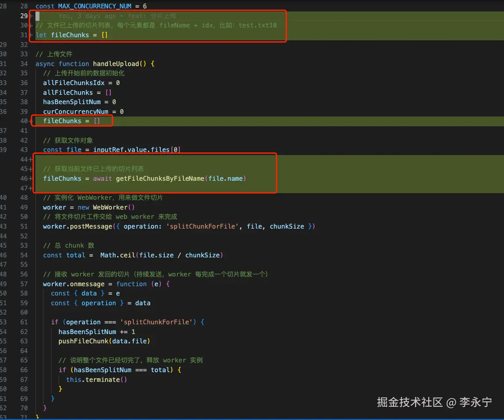Click 'inputRef.value.files[0]' on line 43
This screenshot has width=504, height=420.
(137, 150)
